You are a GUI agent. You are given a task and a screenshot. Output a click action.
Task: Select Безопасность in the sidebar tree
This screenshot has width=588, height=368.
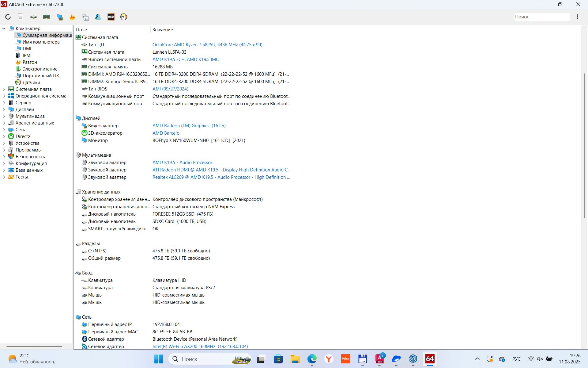30,157
